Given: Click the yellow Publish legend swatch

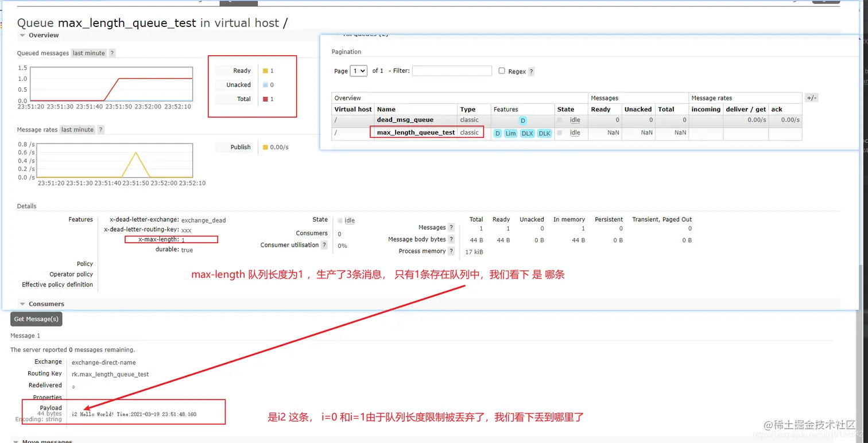Looking at the screenshot, I should [x=265, y=147].
